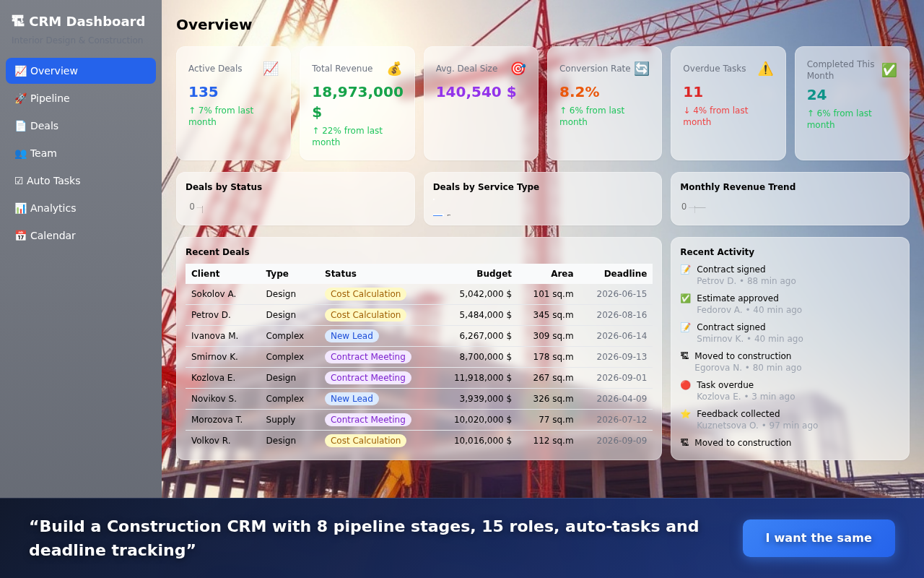
Task: Click the 'I want the same' button
Action: [819, 538]
